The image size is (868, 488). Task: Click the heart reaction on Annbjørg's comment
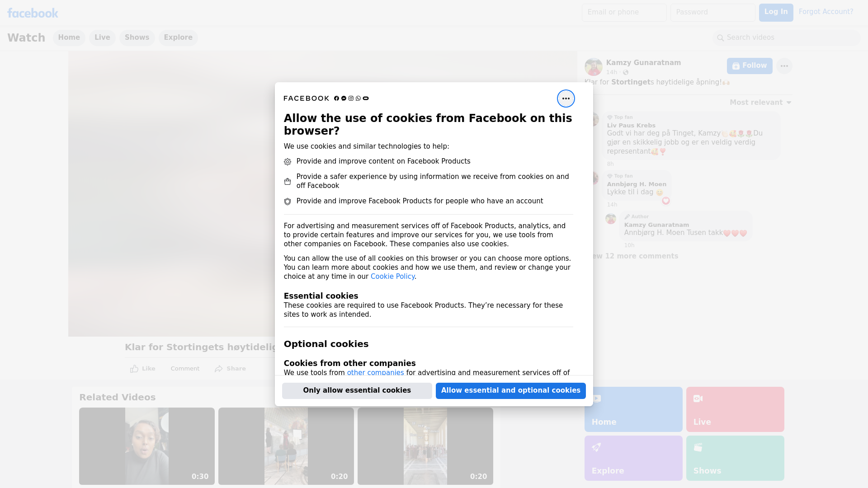pos(665,201)
